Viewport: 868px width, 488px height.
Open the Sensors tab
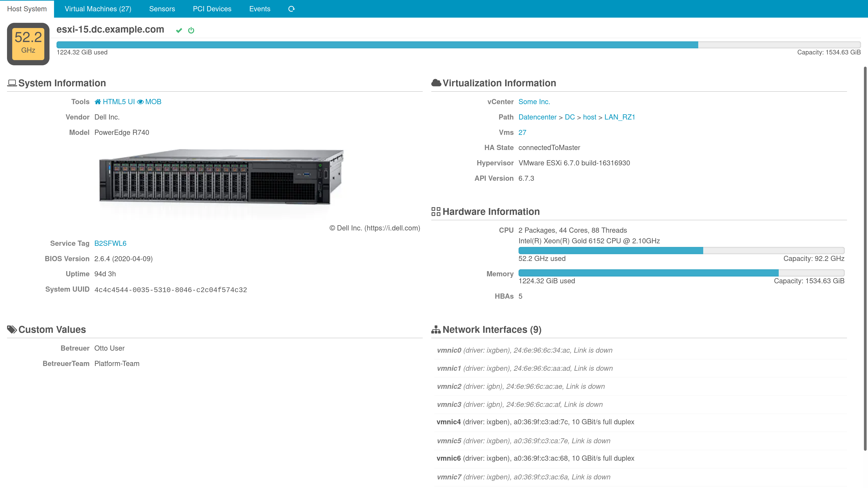(162, 9)
